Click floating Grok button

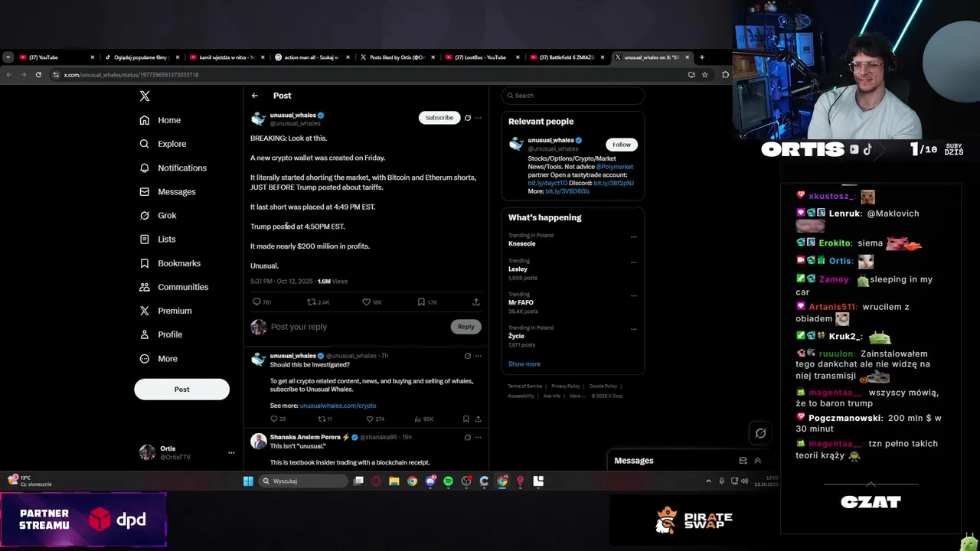click(760, 433)
